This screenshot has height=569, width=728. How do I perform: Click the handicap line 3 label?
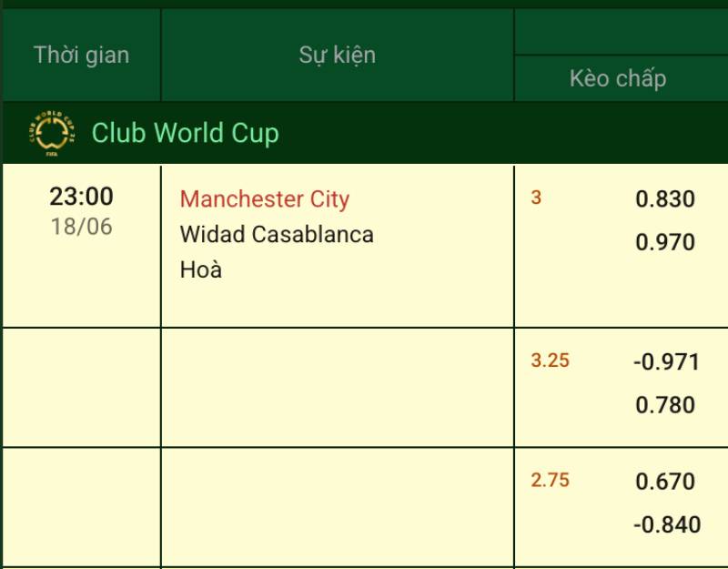(536, 198)
